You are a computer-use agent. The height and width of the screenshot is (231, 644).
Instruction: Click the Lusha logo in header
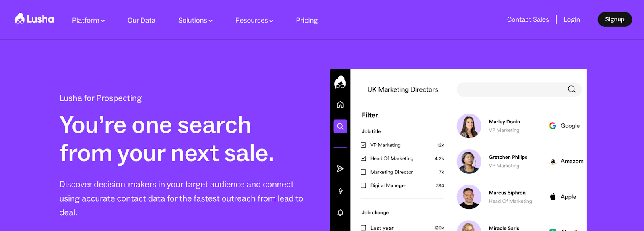click(34, 19)
